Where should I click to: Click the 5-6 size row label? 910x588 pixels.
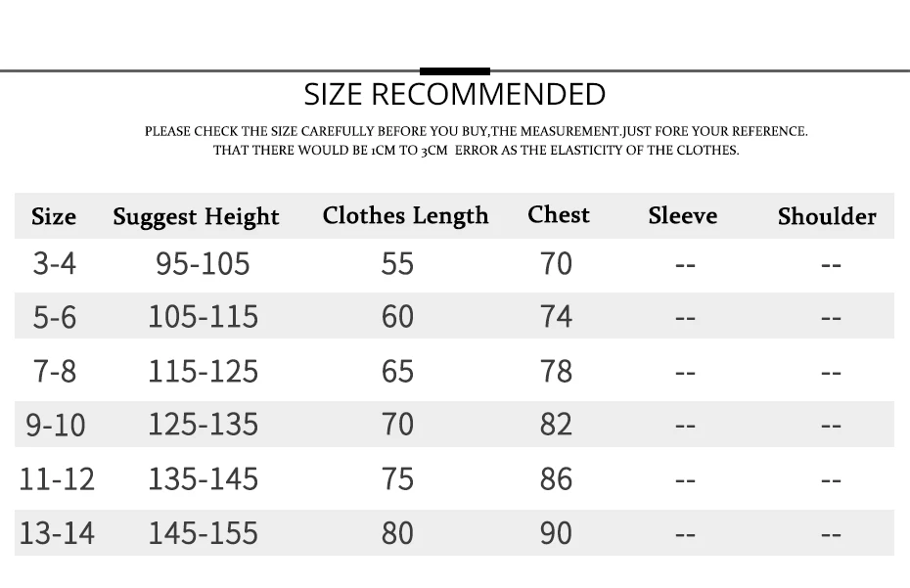[55, 318]
